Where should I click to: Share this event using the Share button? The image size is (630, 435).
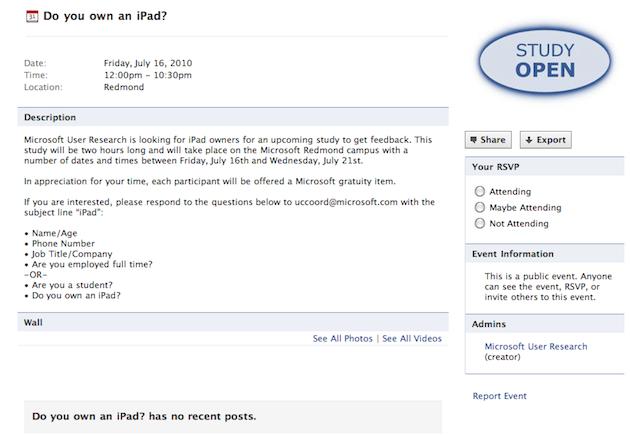pos(487,140)
